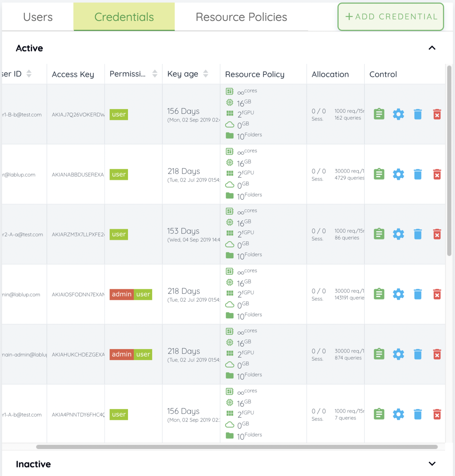
Task: Click the user badge for r2-A-a@test.com
Action: (119, 234)
